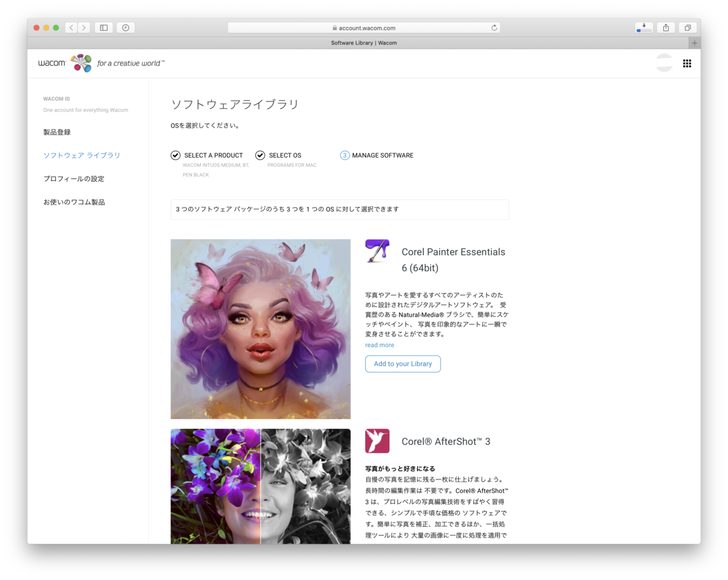
Task: Select ソフトウェア ライブラリ in the sidebar
Action: 82,155
